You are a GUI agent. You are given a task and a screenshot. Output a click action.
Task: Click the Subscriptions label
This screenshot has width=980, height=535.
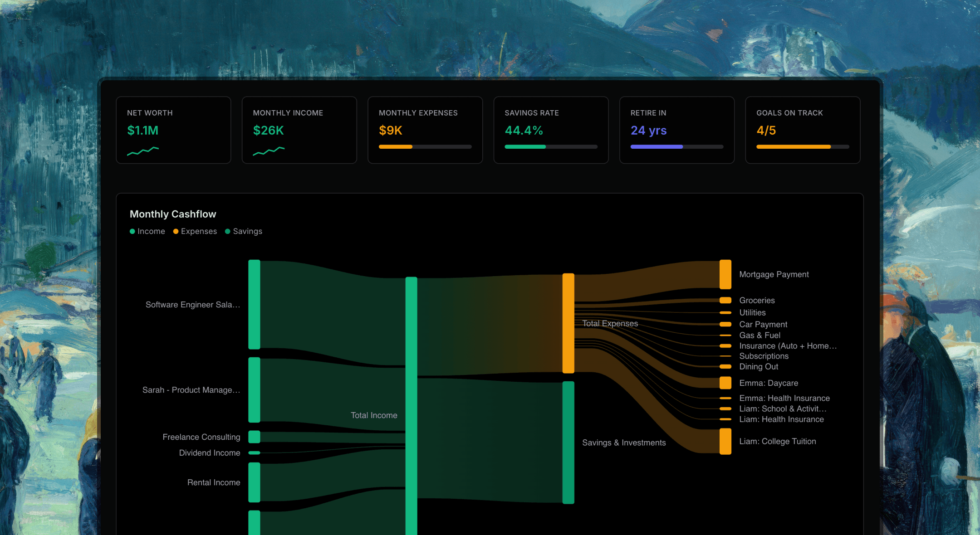pos(764,356)
